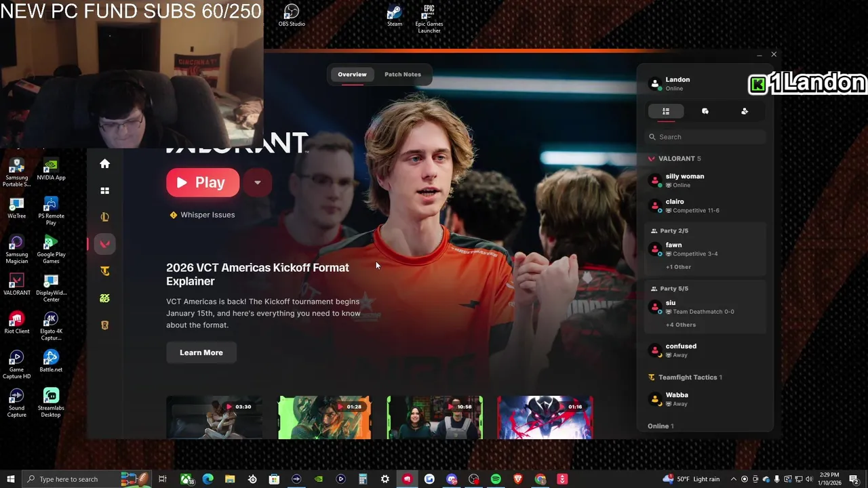Open 2026 VCT Americas Kickoff article title

tap(258, 274)
